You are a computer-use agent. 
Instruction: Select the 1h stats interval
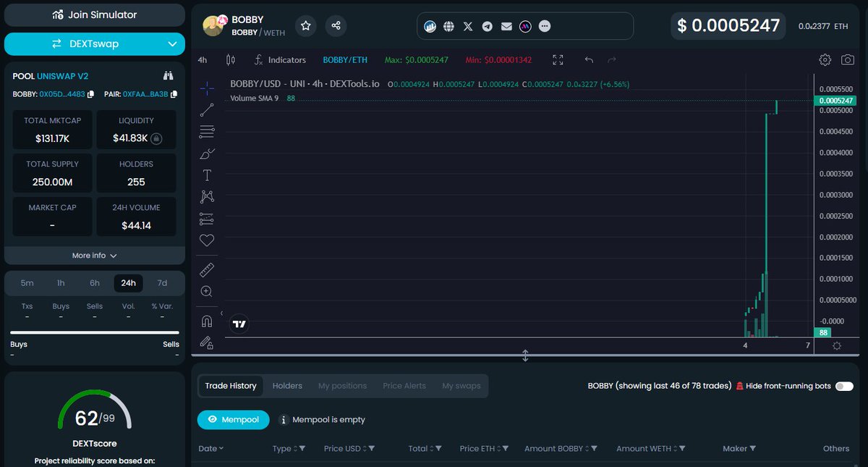tap(61, 283)
